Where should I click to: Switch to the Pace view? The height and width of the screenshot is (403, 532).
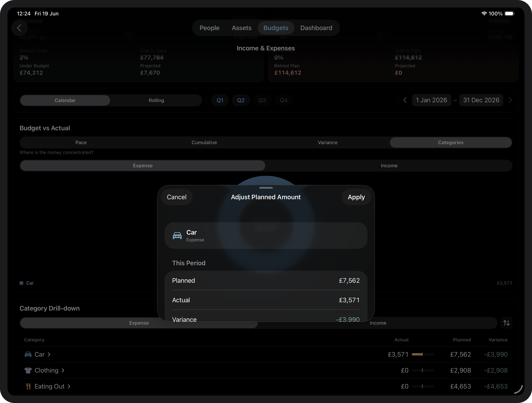[81, 142]
